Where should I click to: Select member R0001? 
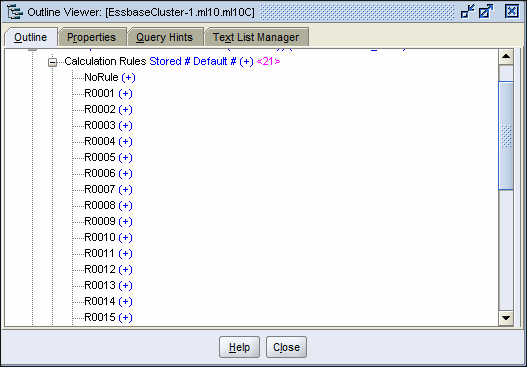tap(108, 93)
